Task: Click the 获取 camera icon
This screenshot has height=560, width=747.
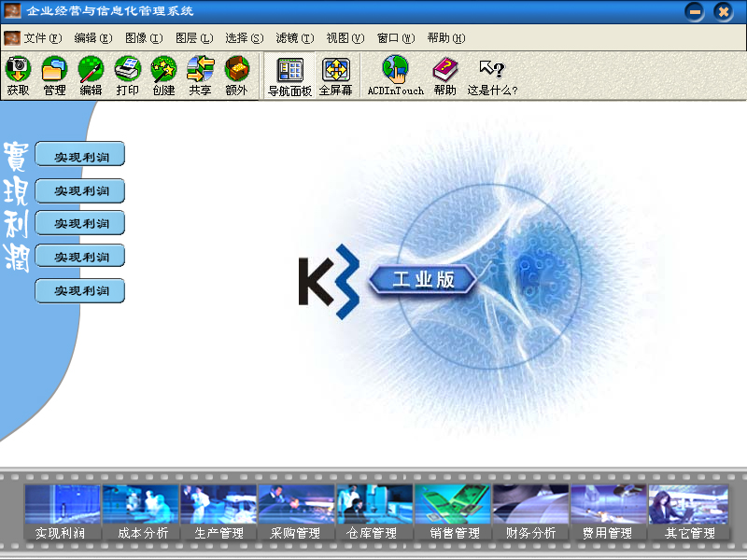Action: (18, 76)
